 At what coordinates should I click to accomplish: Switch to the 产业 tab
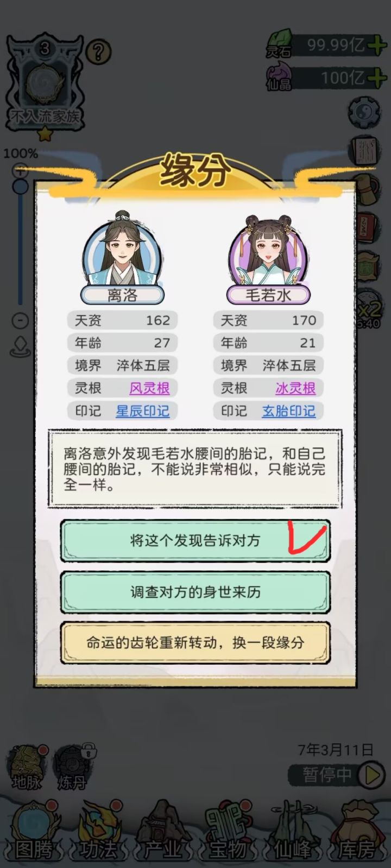pyautogui.click(x=163, y=834)
